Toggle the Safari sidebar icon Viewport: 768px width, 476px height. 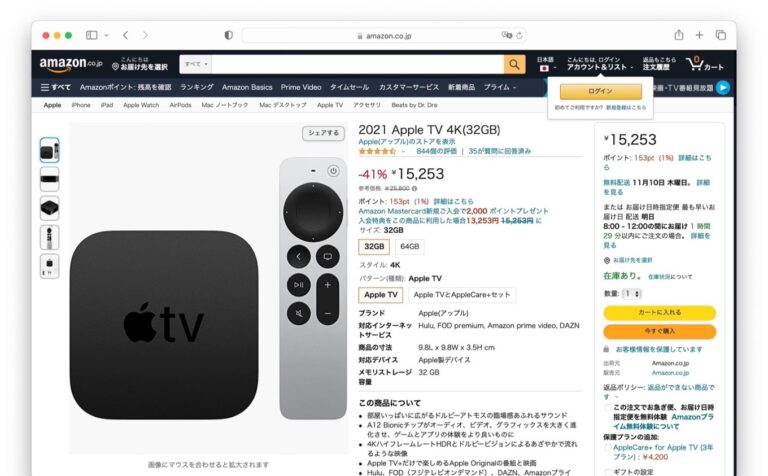tap(92, 35)
